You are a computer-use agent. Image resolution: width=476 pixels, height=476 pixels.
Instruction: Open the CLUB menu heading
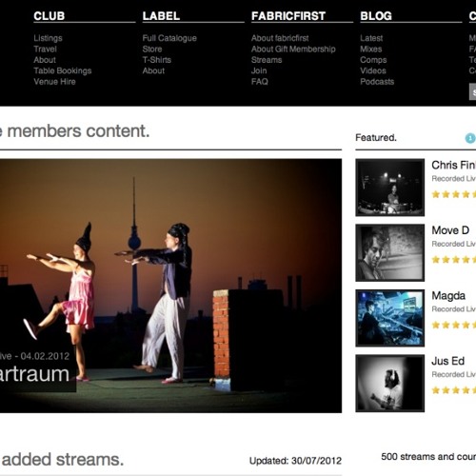tap(50, 16)
